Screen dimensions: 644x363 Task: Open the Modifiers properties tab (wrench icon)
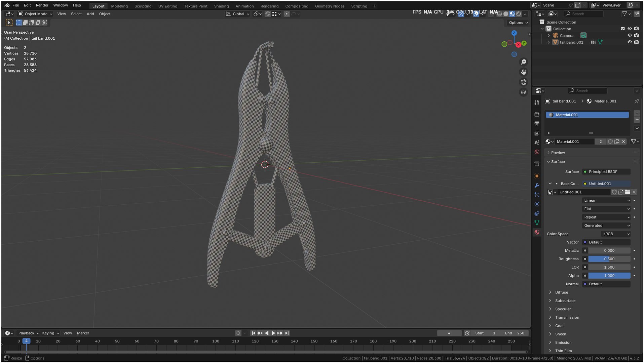click(x=537, y=186)
